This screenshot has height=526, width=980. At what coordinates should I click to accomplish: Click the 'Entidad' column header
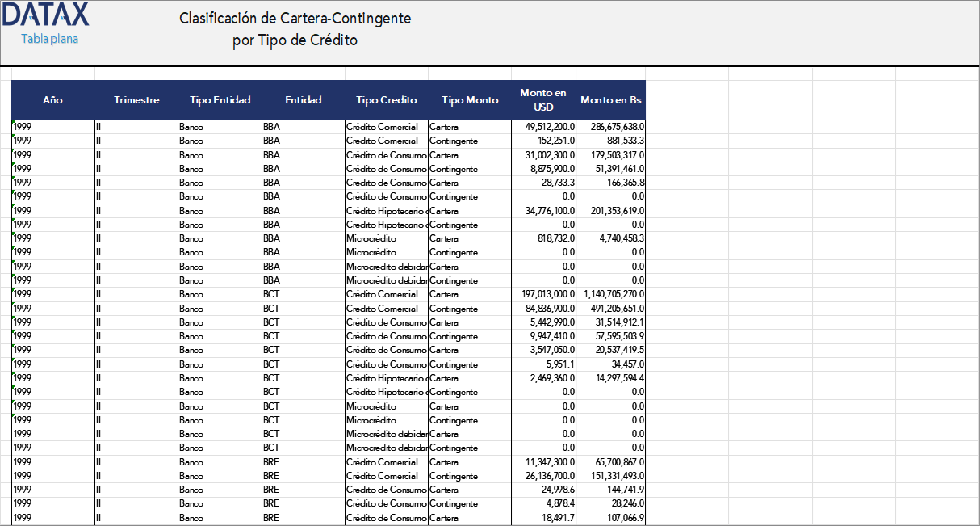pos(304,99)
